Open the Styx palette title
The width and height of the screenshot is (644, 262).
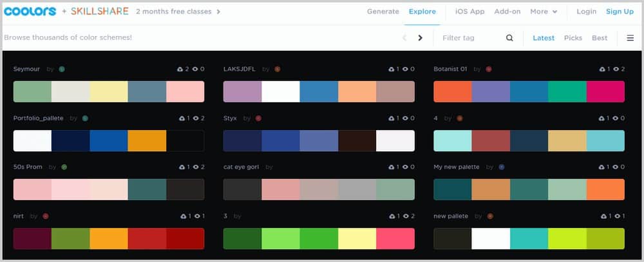(x=230, y=118)
